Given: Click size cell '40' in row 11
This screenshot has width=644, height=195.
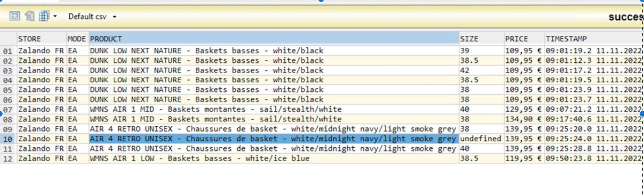Looking at the screenshot, I should pyautogui.click(x=481, y=148).
